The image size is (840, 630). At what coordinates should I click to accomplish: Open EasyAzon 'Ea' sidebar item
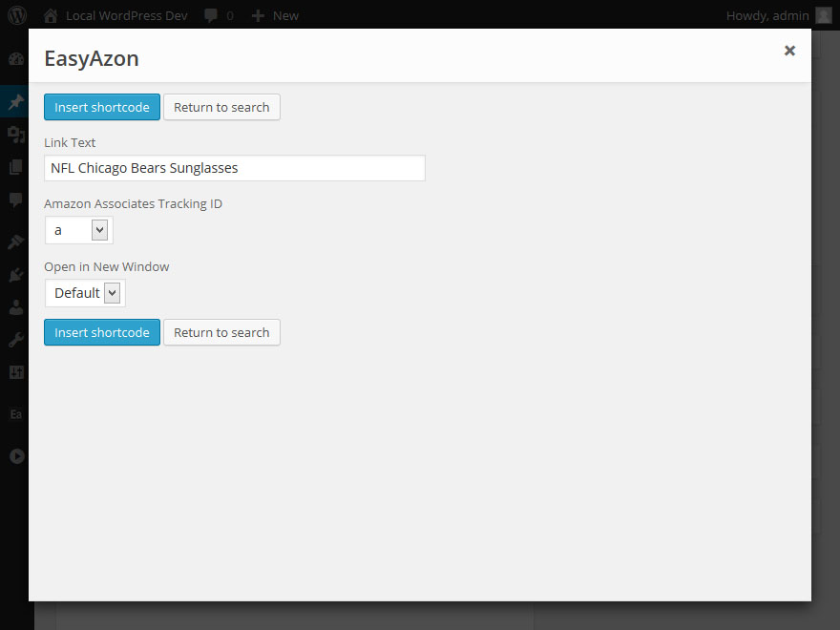click(16, 414)
